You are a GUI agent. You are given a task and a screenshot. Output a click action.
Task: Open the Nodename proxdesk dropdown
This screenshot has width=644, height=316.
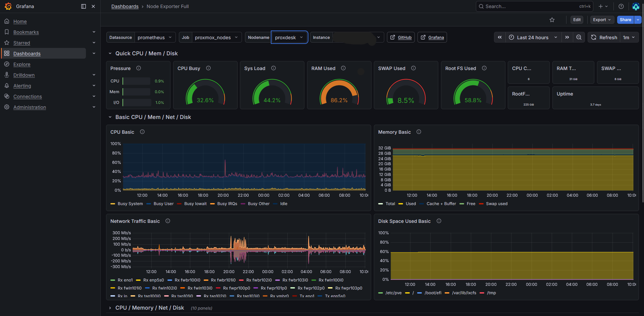point(289,37)
